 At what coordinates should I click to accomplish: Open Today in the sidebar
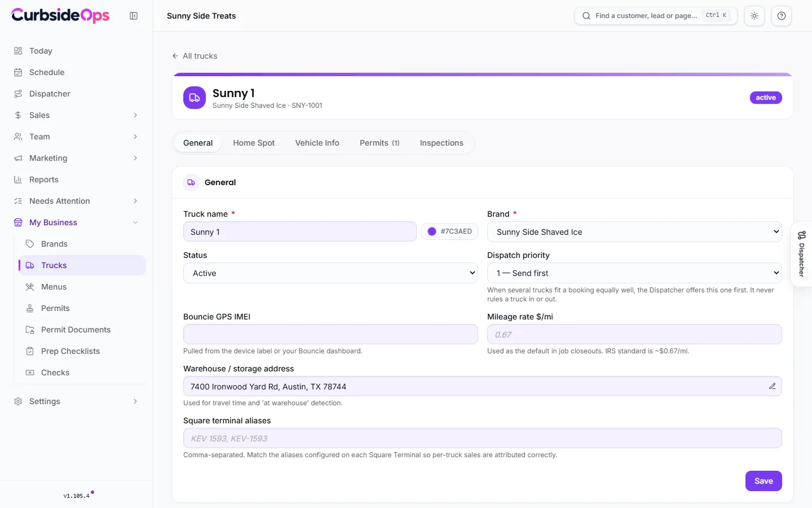pyautogui.click(x=77, y=51)
